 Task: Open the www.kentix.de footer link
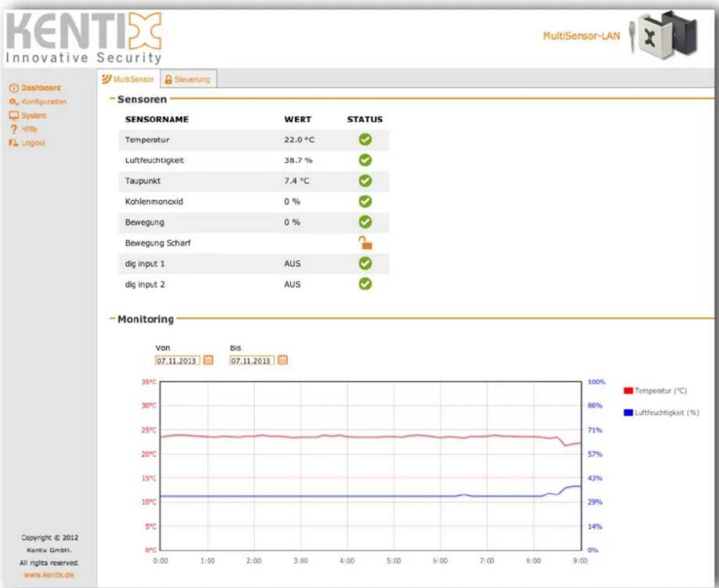pyautogui.click(x=49, y=574)
